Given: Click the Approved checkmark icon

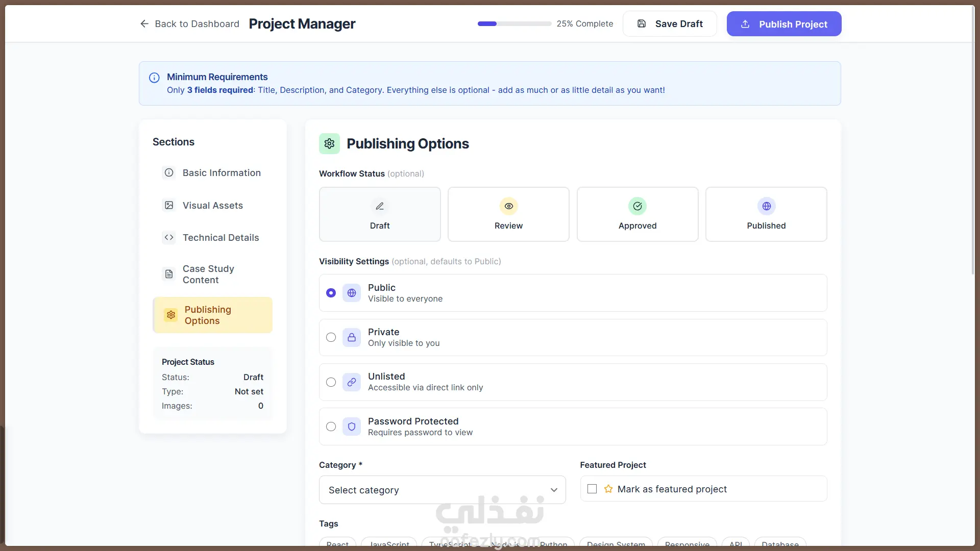Looking at the screenshot, I should click(x=638, y=206).
